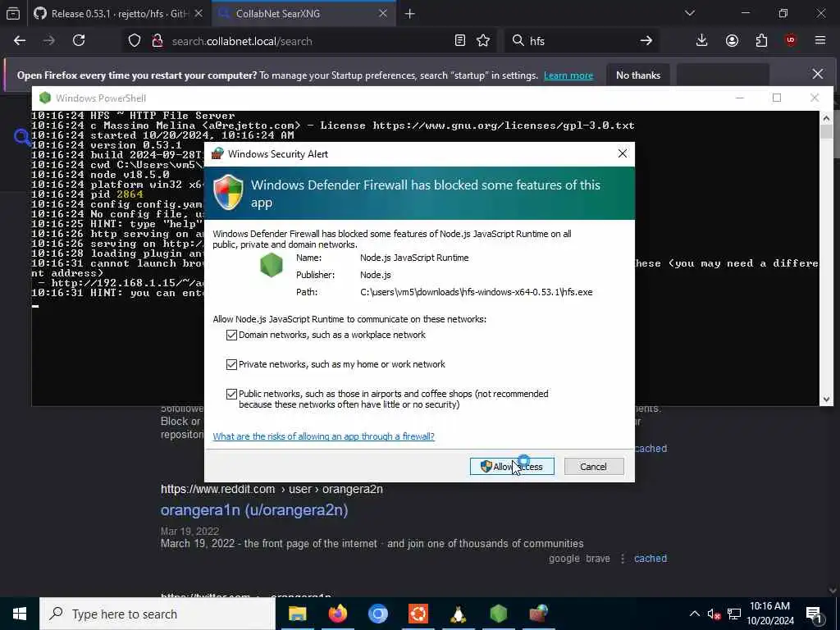Close the Windows Security Alert dialog
This screenshot has width=840, height=630.
point(622,153)
